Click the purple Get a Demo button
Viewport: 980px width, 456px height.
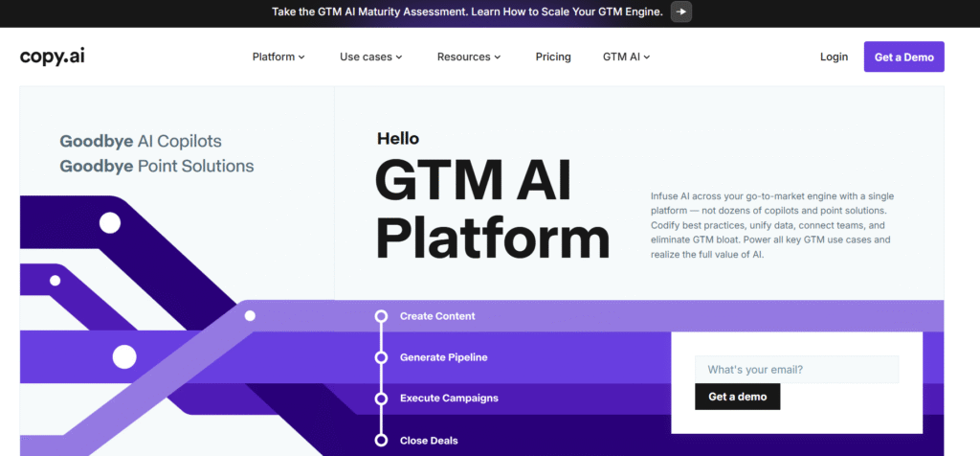[x=903, y=57]
